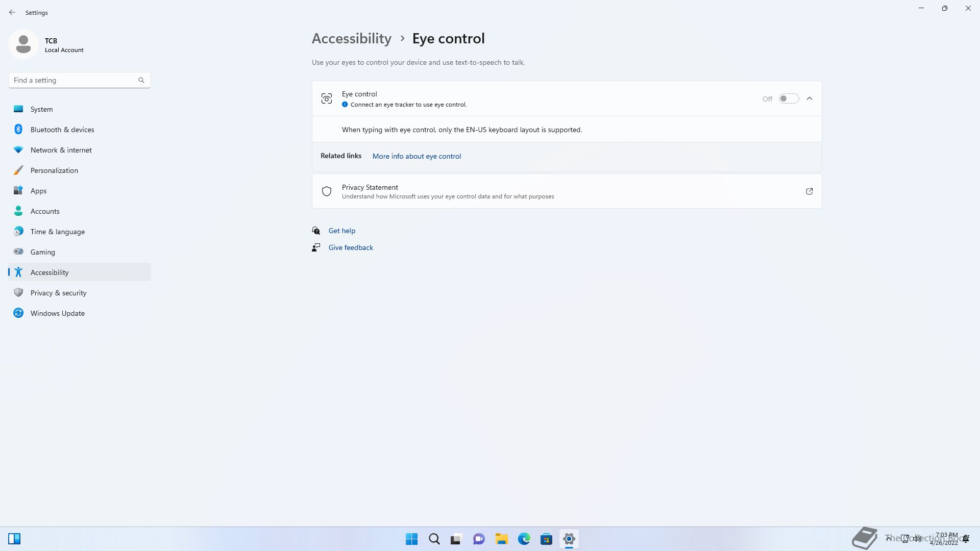This screenshot has width=980, height=551.
Task: Open the Privacy Statement row
Action: click(567, 191)
